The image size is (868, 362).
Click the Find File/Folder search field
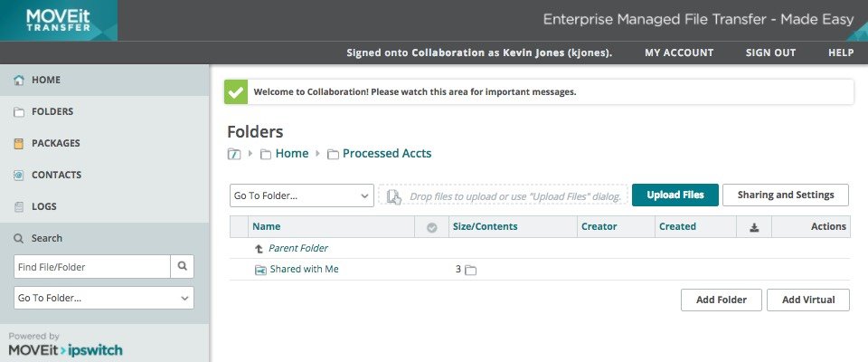[x=91, y=266]
